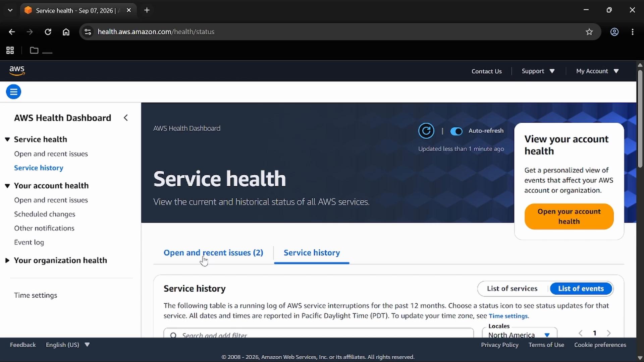
Task: Click the circular refresh icon in the banner
Action: click(x=426, y=131)
